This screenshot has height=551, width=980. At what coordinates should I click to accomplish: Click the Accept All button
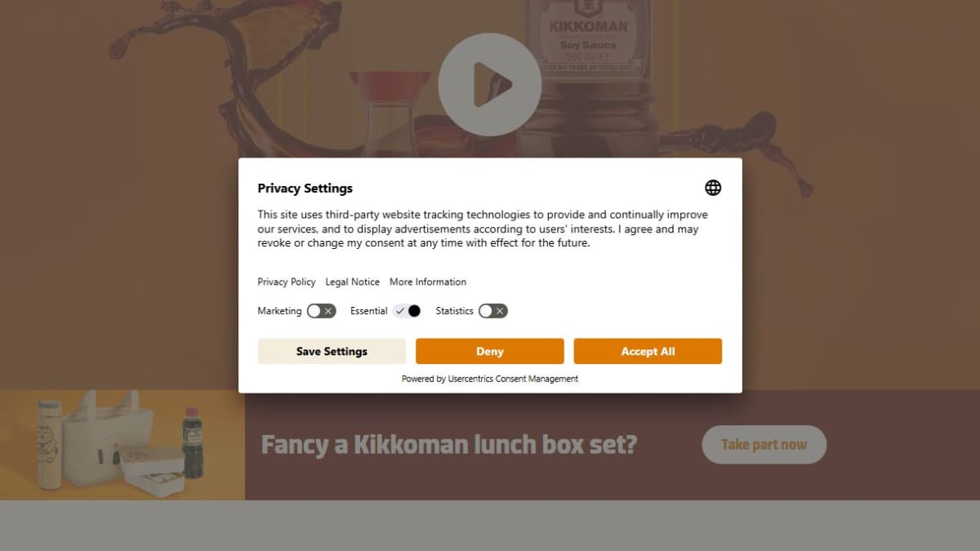point(648,351)
